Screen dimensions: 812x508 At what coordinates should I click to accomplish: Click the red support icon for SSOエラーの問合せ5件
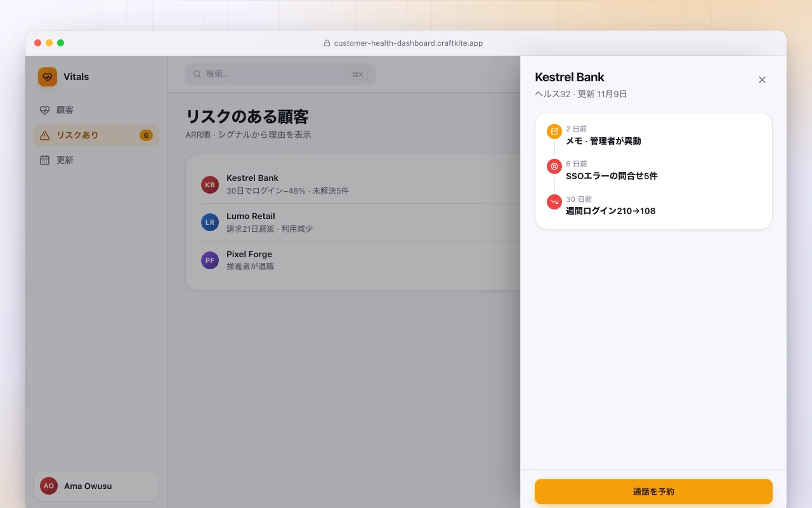click(554, 166)
